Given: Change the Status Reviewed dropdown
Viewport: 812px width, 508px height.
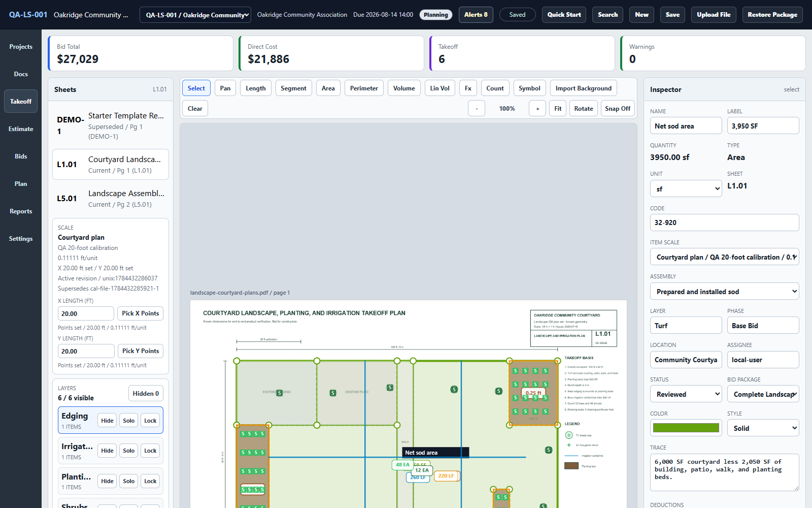Looking at the screenshot, I should 686,394.
